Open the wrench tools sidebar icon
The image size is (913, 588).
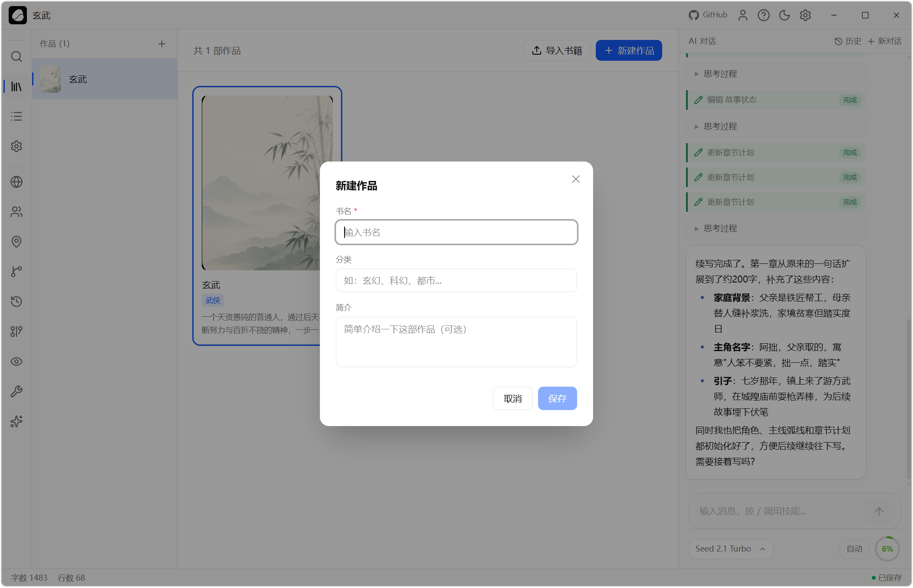16,391
